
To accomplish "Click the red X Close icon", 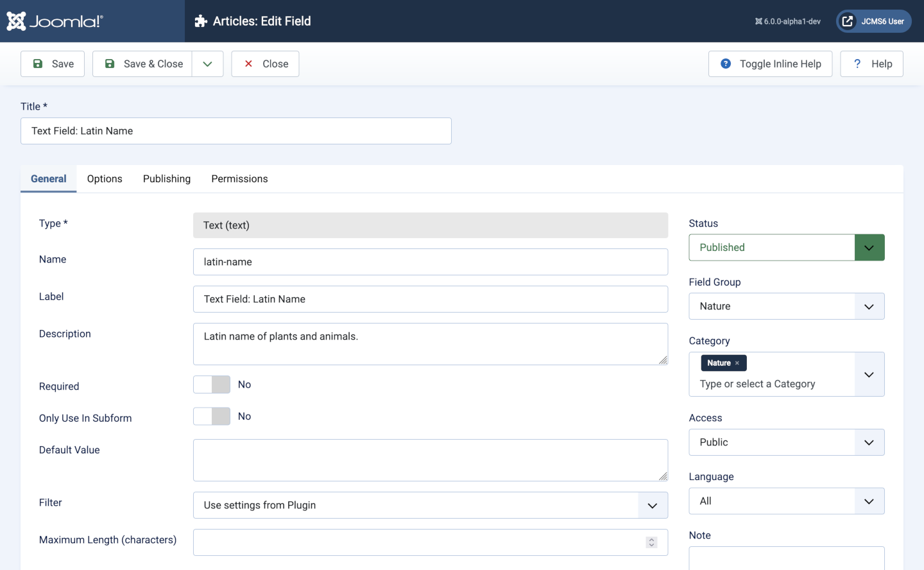I will tap(248, 64).
